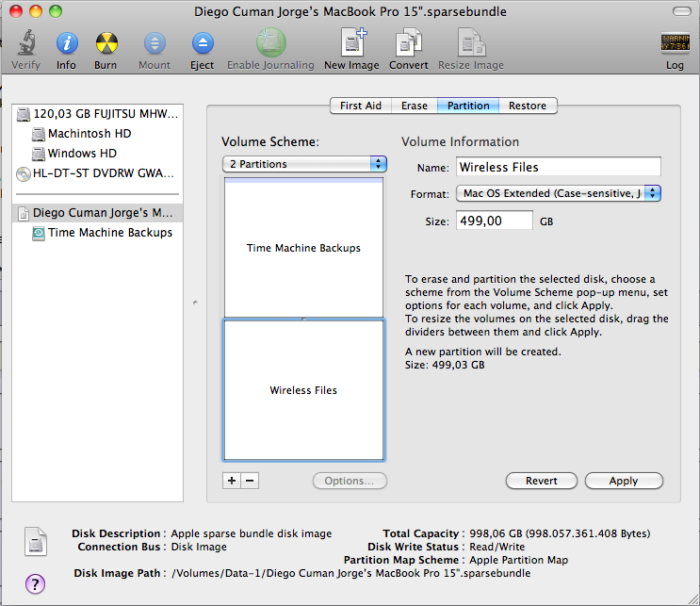This screenshot has width=700, height=606.
Task: Click the 'Size: 499,03 GB' text
Action: pos(445,365)
